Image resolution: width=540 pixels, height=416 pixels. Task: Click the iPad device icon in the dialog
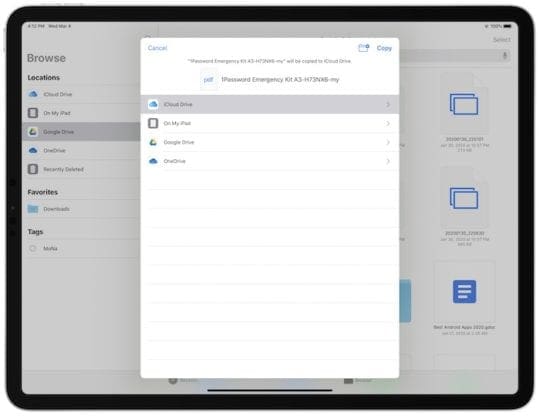click(x=153, y=123)
